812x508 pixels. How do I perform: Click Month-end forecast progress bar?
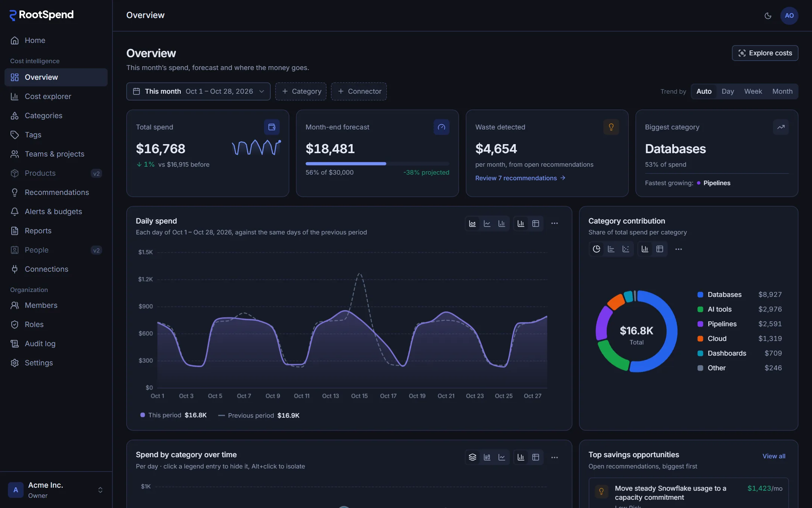tap(377, 164)
